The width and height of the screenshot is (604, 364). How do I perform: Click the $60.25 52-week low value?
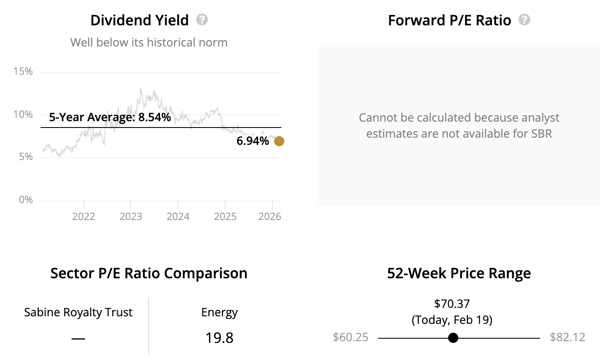(351, 337)
